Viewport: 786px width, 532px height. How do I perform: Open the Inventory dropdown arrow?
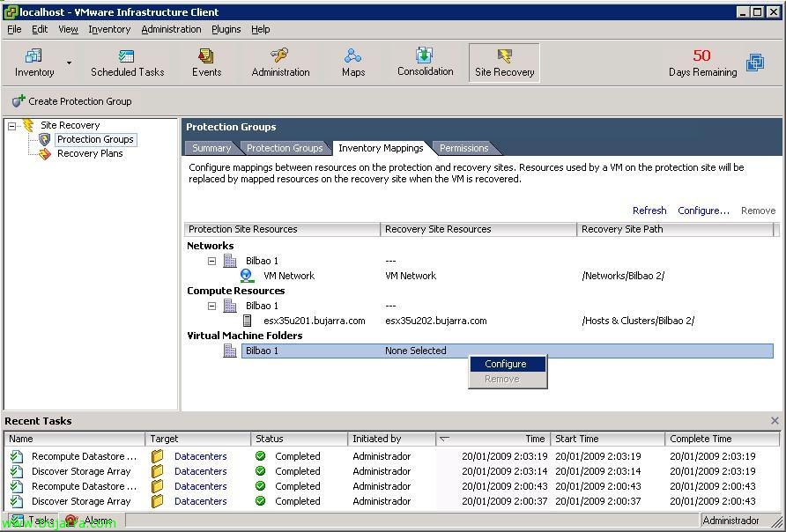[x=70, y=63]
